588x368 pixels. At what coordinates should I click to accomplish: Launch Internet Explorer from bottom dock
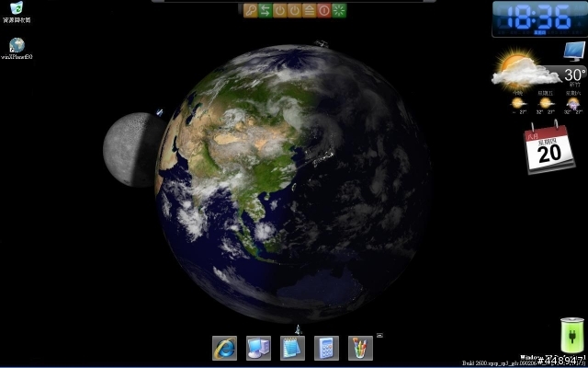[224, 348]
